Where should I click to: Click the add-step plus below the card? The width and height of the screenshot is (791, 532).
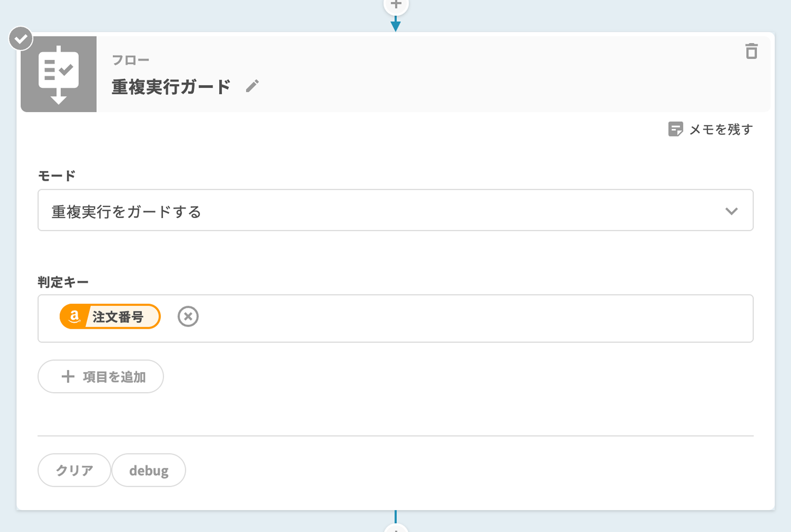coord(396,529)
